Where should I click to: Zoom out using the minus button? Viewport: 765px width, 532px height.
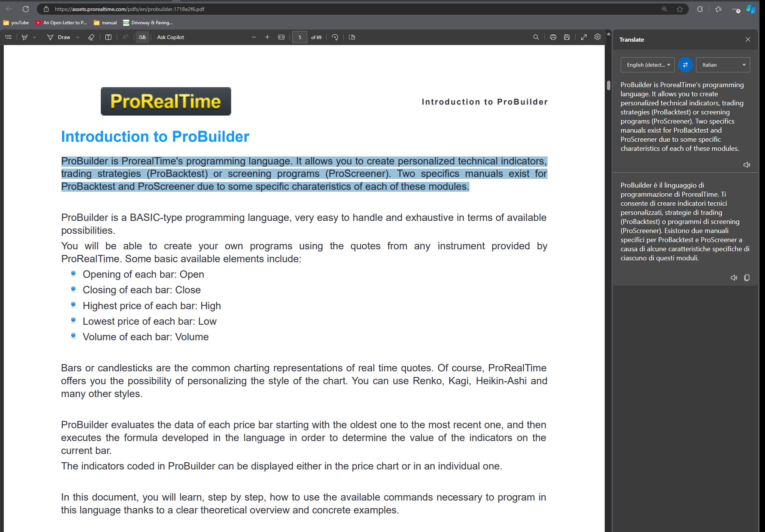[254, 37]
